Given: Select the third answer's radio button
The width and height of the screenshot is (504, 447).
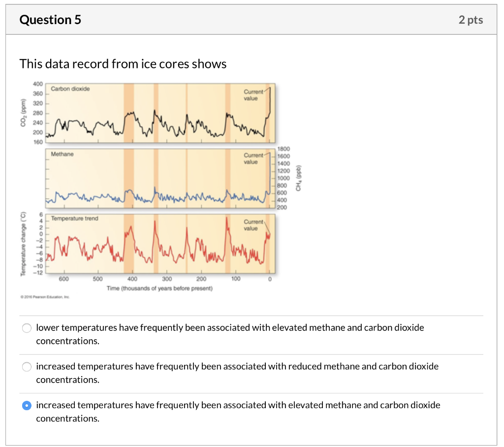Looking at the screenshot, I should point(27,405).
